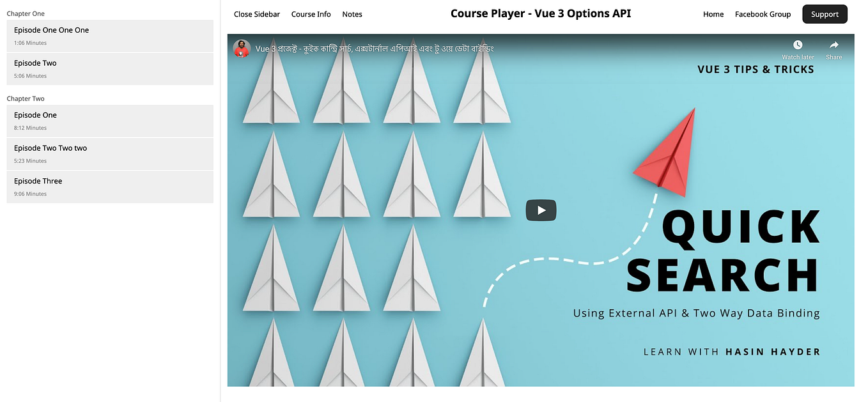The height and width of the screenshot is (402, 868).
Task: Click the Course Player page title
Action: coord(541,13)
